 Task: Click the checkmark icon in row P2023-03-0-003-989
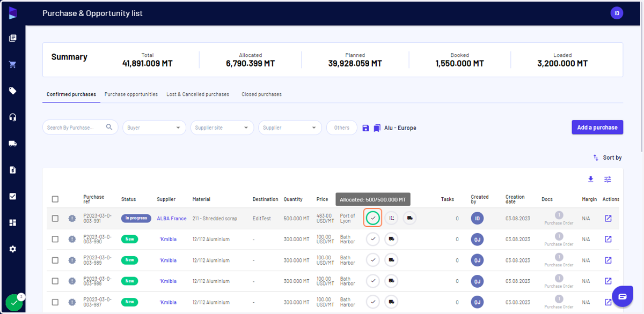pyautogui.click(x=373, y=260)
